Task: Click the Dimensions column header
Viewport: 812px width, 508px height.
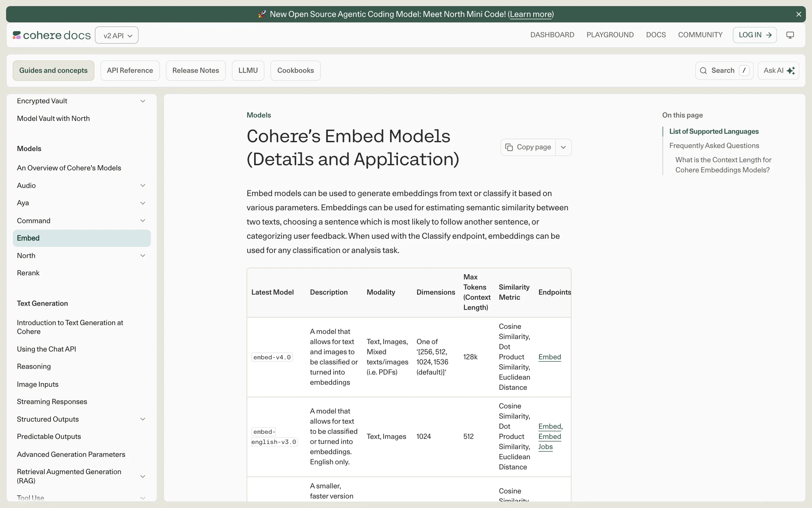Action: click(435, 292)
